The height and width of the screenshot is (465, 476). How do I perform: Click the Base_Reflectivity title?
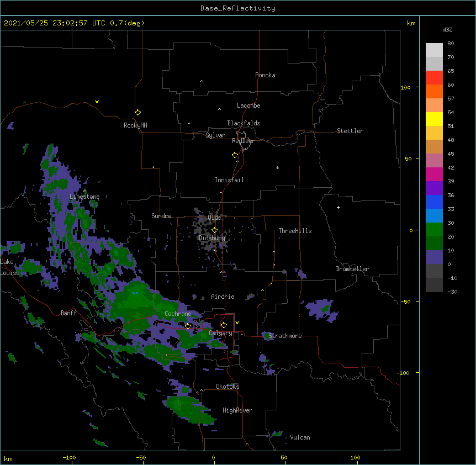[238, 8]
